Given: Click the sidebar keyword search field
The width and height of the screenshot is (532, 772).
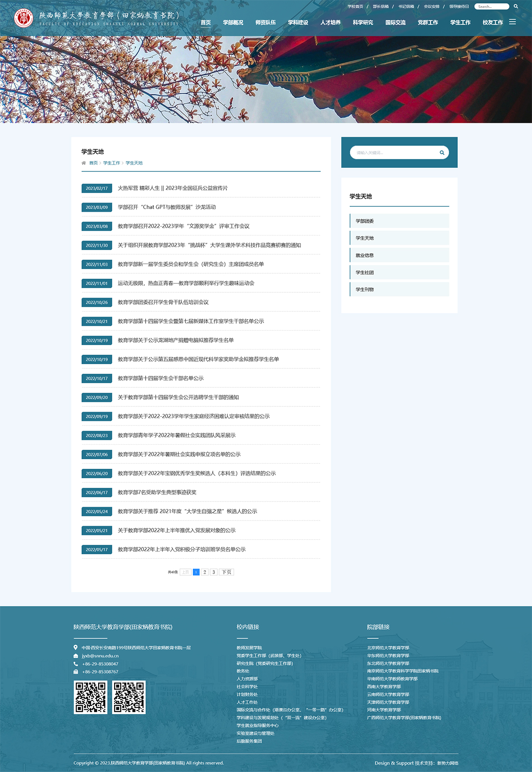Looking at the screenshot, I should click(x=393, y=153).
